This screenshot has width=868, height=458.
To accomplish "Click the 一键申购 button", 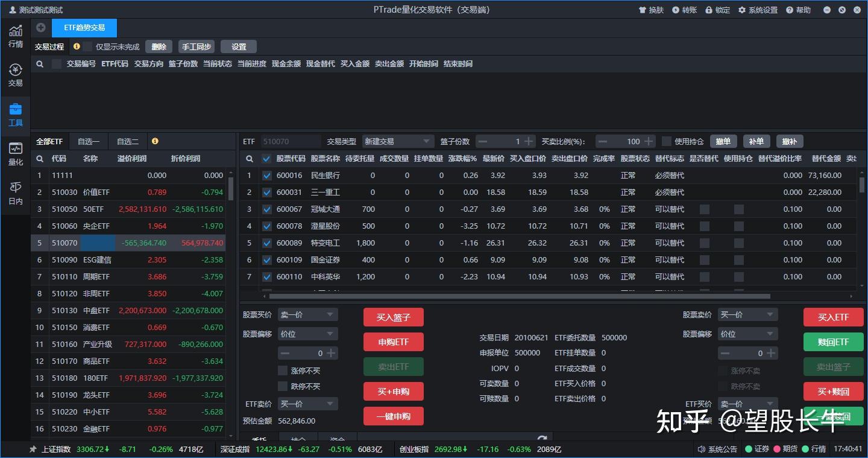I will tap(394, 416).
